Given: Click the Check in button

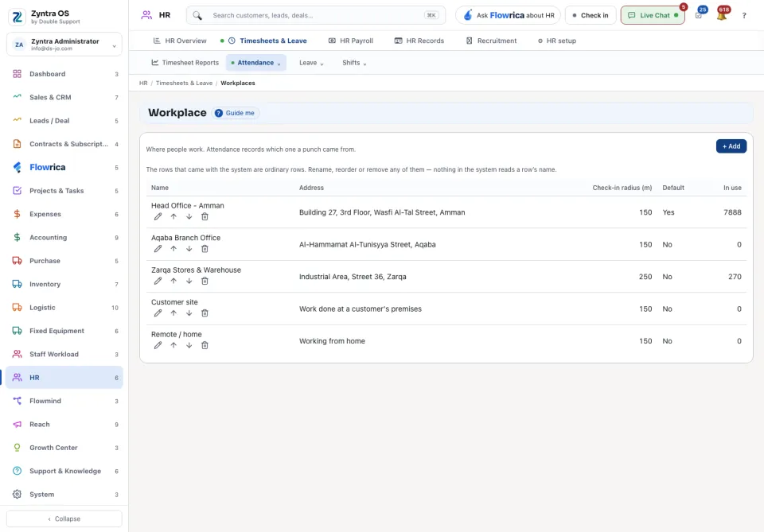Looking at the screenshot, I should click(590, 15).
